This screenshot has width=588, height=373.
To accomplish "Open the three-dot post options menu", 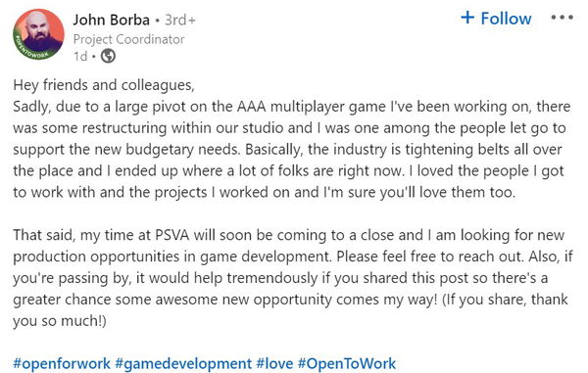I will point(562,18).
